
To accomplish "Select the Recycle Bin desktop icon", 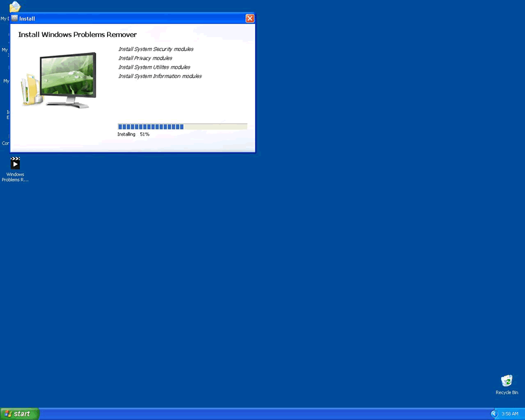I will [x=506, y=381].
